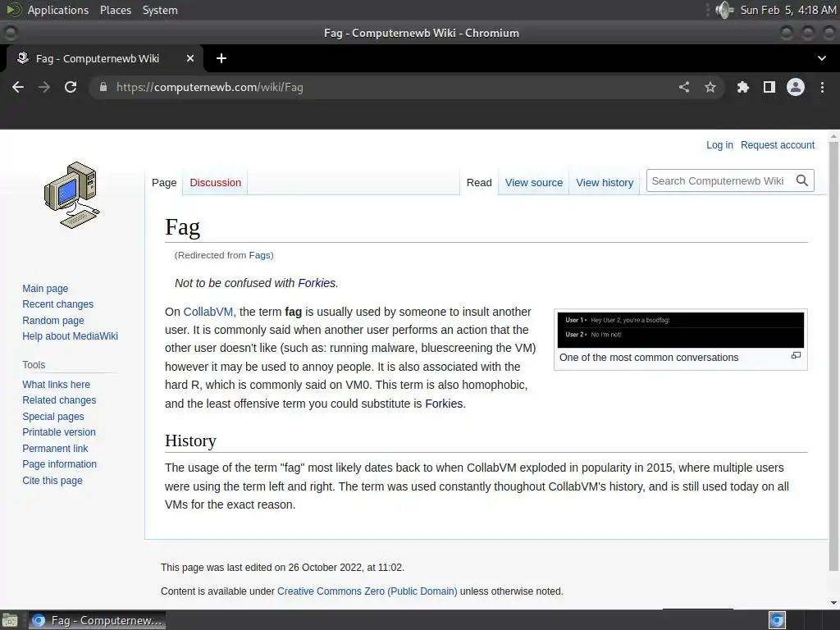Screen dimensions: 840x630
Task: Click the Log in link
Action: click(x=719, y=145)
